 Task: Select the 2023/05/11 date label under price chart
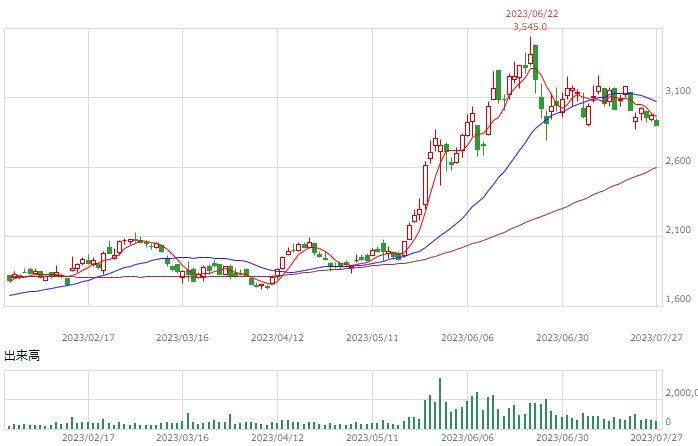(x=372, y=338)
